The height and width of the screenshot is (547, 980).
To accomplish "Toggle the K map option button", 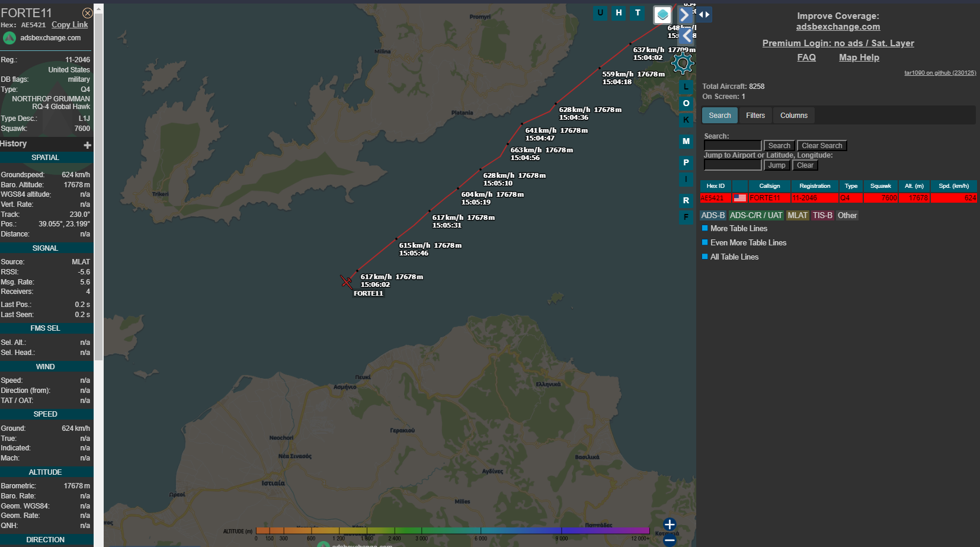I will [x=686, y=120].
